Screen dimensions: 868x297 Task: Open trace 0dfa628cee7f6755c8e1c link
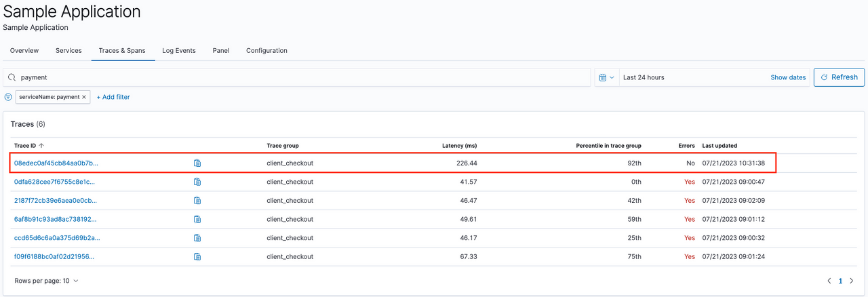click(x=55, y=182)
